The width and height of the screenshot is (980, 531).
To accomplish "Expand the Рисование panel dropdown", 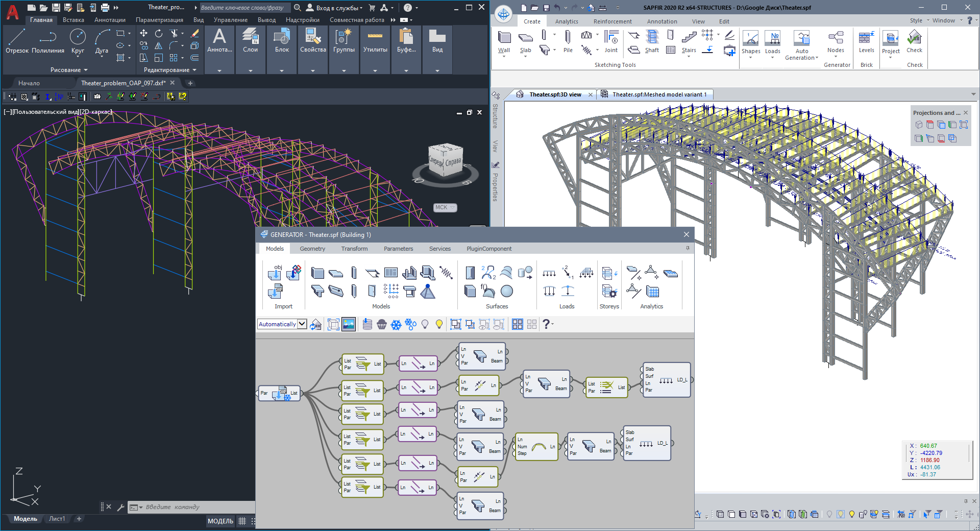I will [69, 70].
